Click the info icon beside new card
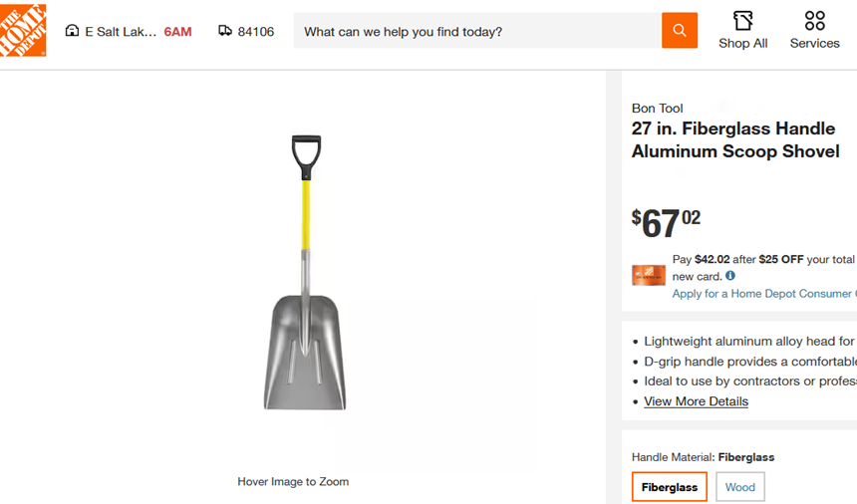This screenshot has height=504, width=857. pyautogui.click(x=730, y=276)
